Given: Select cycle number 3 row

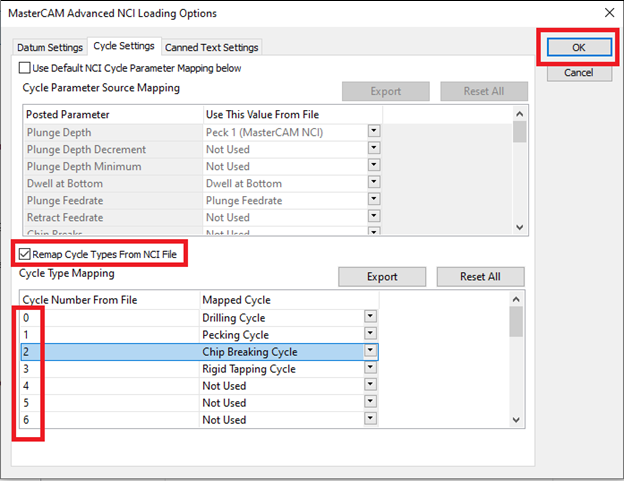Looking at the screenshot, I should 199,369.
